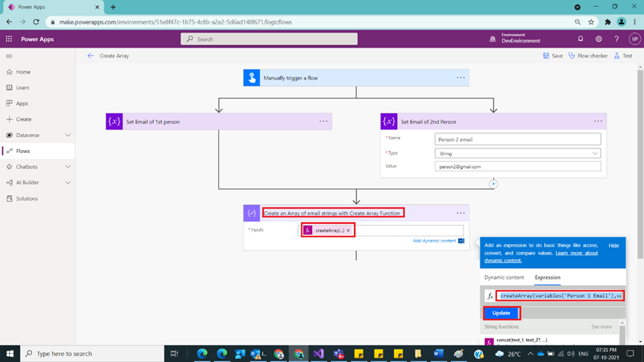Image resolution: width=644 pixels, height=362 pixels.
Task: Open the browser extensions puzzle icon
Action: [608, 22]
